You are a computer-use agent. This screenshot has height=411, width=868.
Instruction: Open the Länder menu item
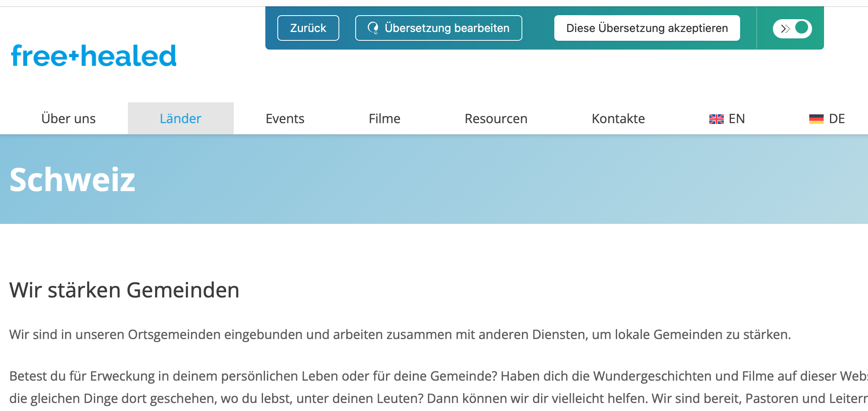tap(181, 118)
